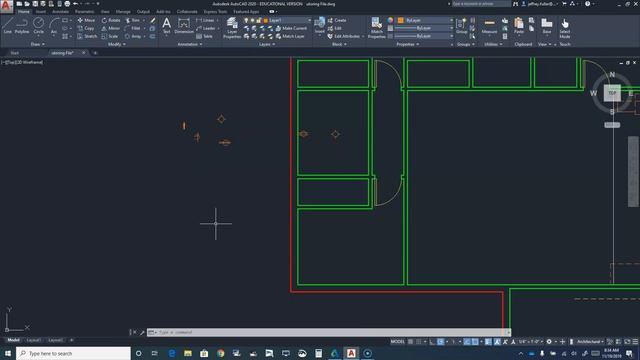The width and height of the screenshot is (640, 360).
Task: Select the Line tool
Action: pos(8,25)
